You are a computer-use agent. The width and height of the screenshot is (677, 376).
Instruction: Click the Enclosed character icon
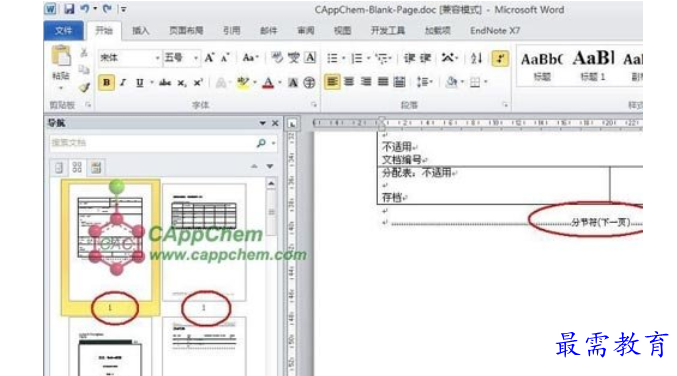[309, 82]
